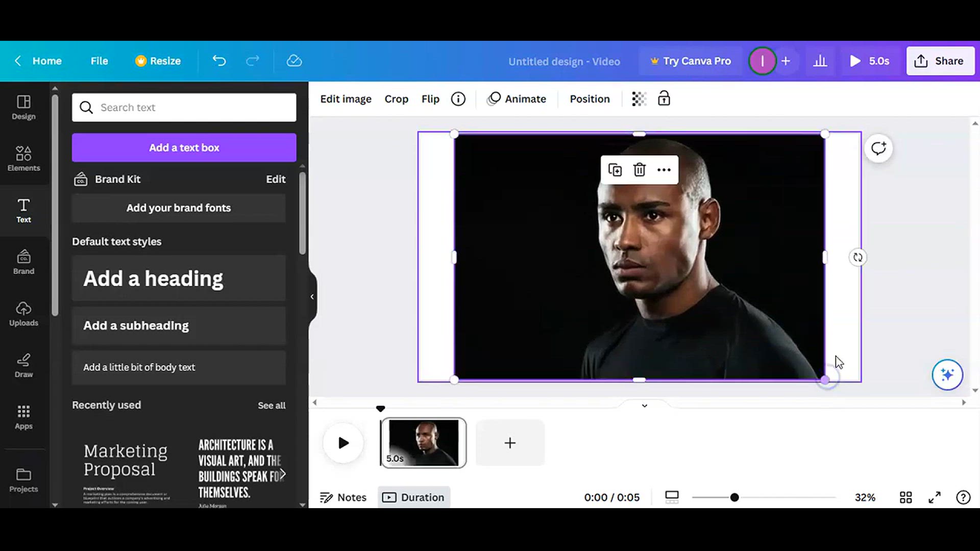Expand next recently used templates arrow

click(283, 474)
